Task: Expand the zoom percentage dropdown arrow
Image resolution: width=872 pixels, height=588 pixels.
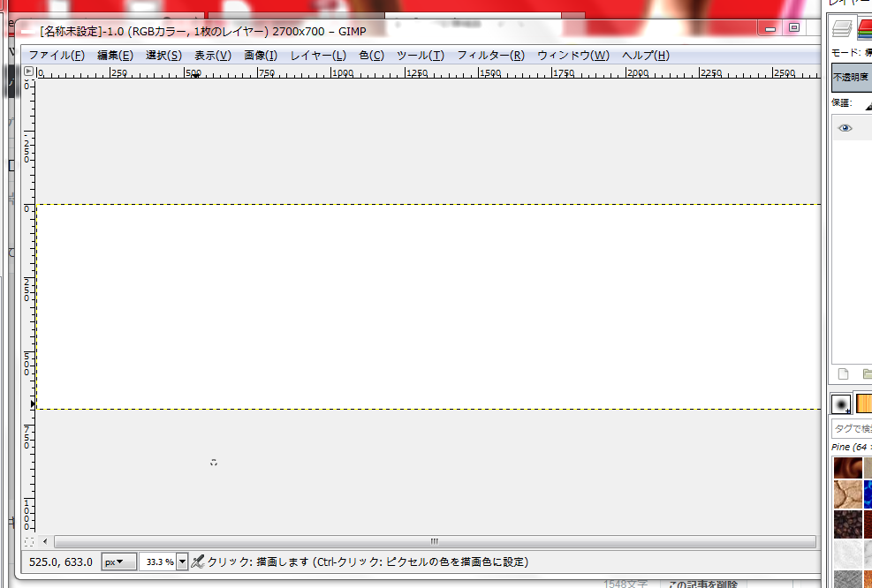Action: 182,562
